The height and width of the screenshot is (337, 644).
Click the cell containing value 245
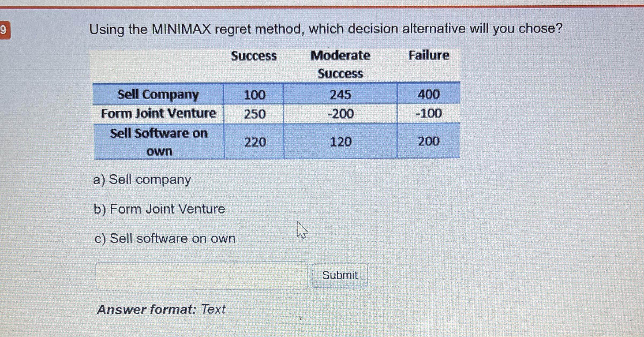point(340,94)
